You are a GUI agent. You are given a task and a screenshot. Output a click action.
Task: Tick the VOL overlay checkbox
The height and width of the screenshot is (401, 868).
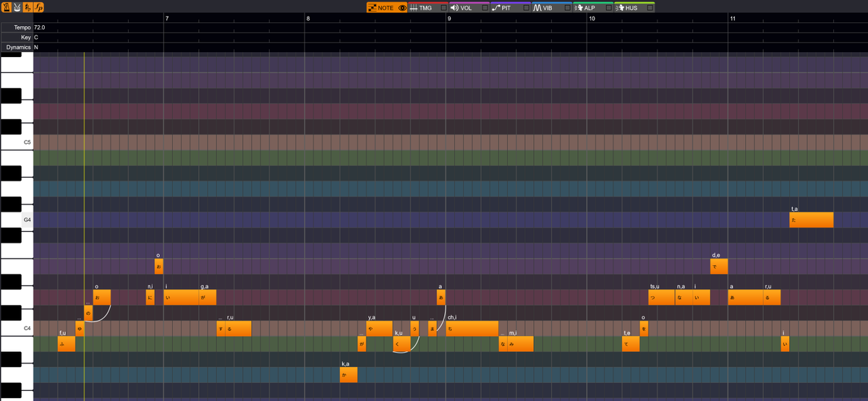[484, 8]
